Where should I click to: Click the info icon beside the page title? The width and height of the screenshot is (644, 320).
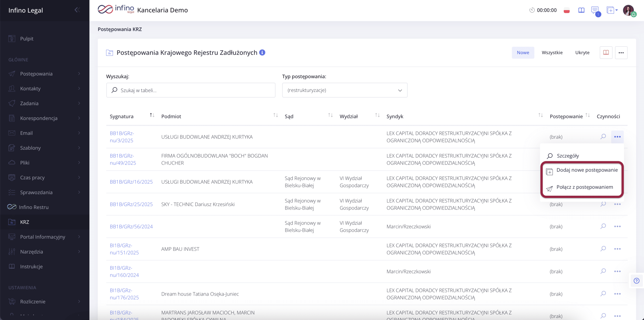(x=262, y=52)
